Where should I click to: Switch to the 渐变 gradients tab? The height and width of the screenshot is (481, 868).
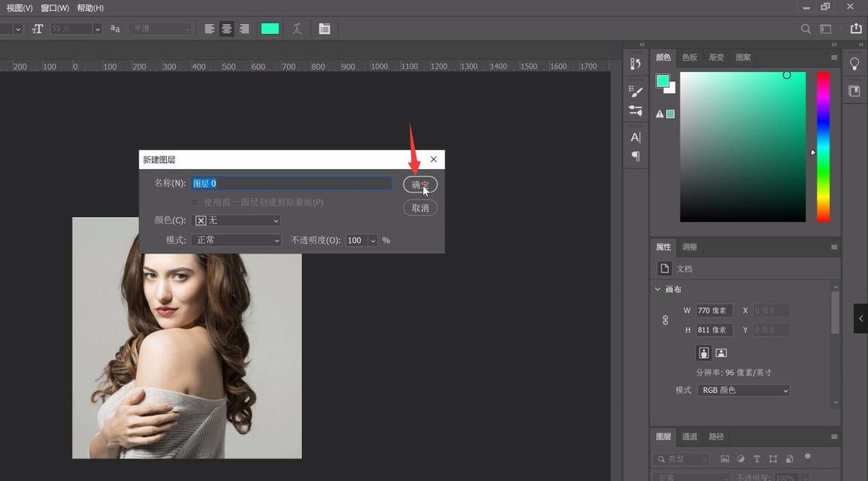coord(716,57)
